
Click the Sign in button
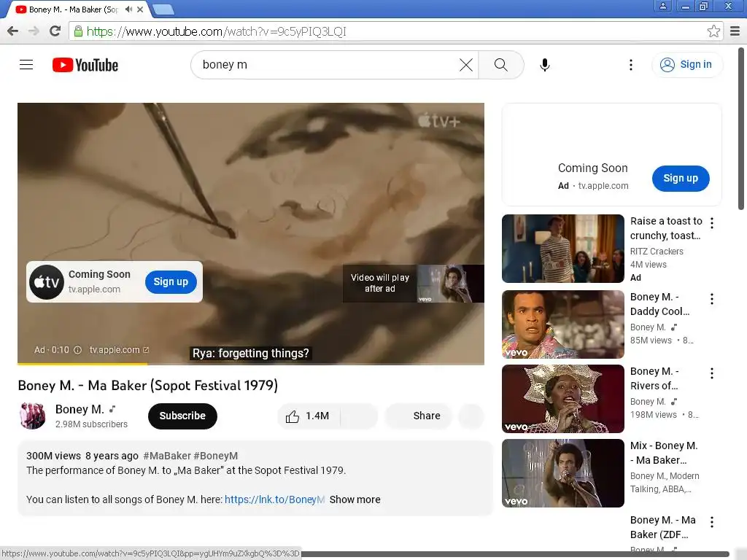686,65
